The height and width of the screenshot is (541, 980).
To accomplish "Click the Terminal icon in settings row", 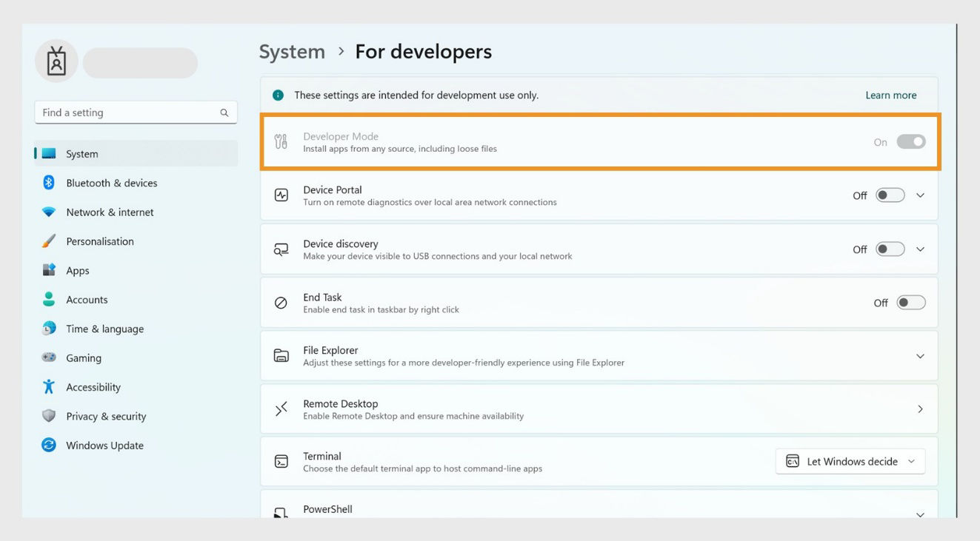I will click(x=281, y=462).
